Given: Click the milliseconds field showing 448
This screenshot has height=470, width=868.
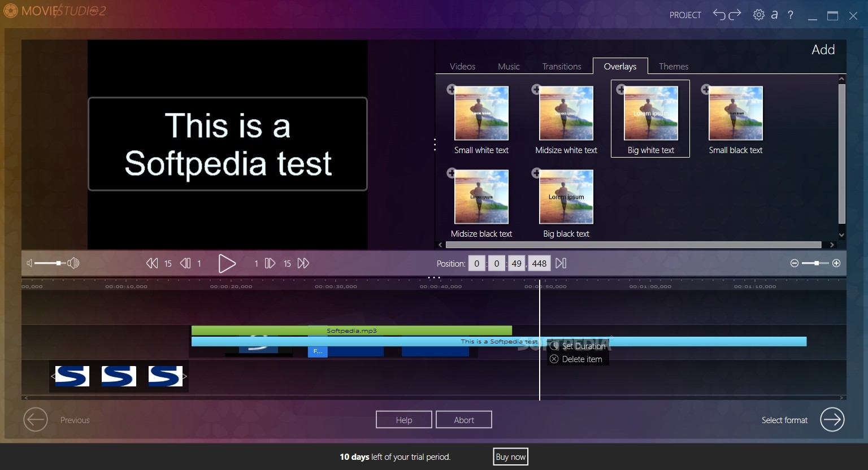Looking at the screenshot, I should (x=539, y=263).
